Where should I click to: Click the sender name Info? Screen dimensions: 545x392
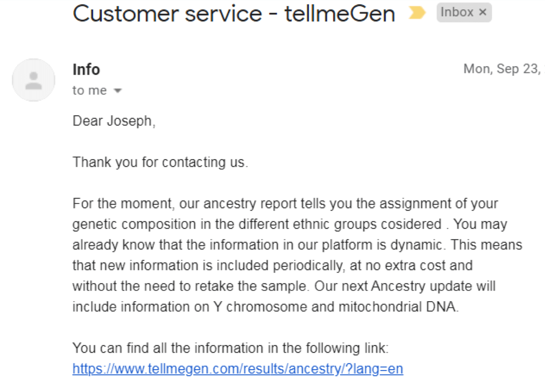[86, 70]
